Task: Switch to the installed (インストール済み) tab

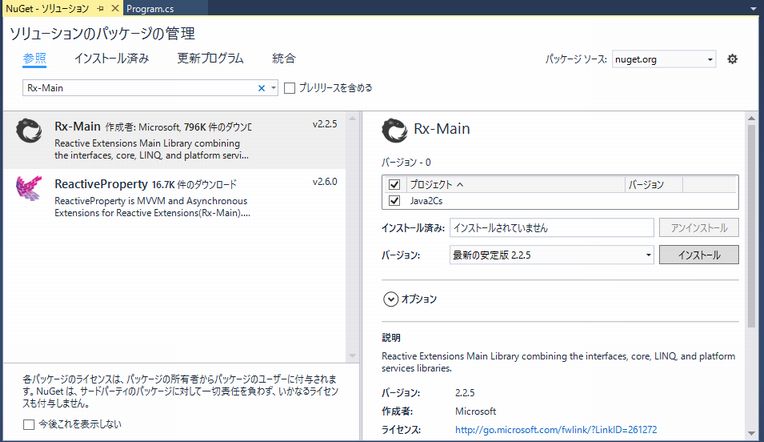Action: tap(111, 58)
